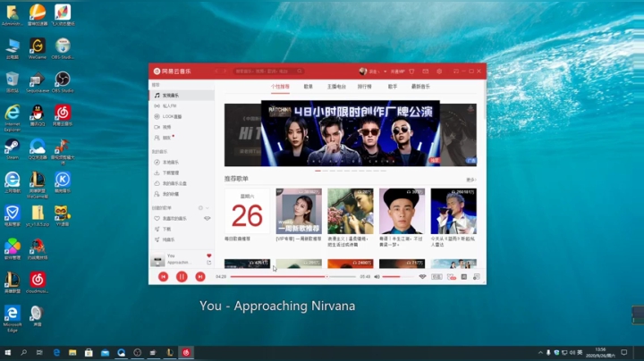Open LOOK直播 live section in sidebar
Screen dimensions: 644x361
click(x=182, y=116)
